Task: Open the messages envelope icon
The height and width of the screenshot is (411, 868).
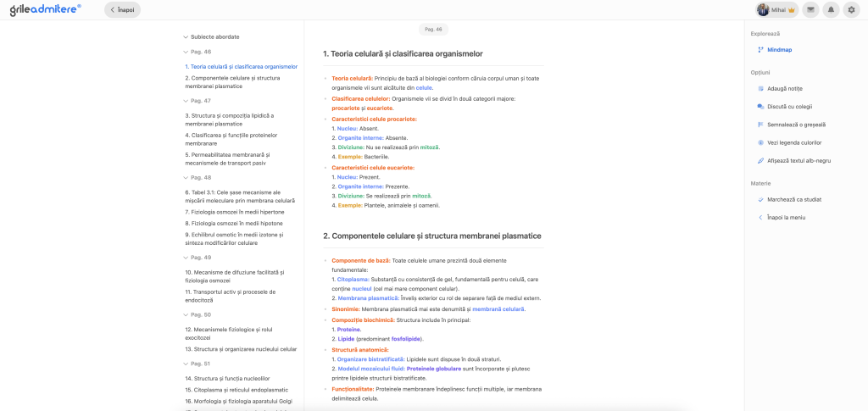Action: tap(811, 10)
